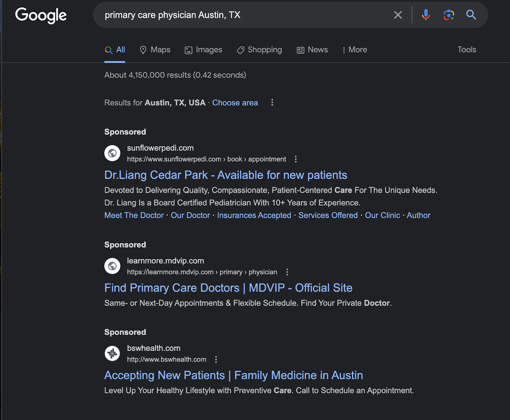Click inside the search query field
Image resolution: width=510 pixels, height=420 pixels.
[x=223, y=15]
